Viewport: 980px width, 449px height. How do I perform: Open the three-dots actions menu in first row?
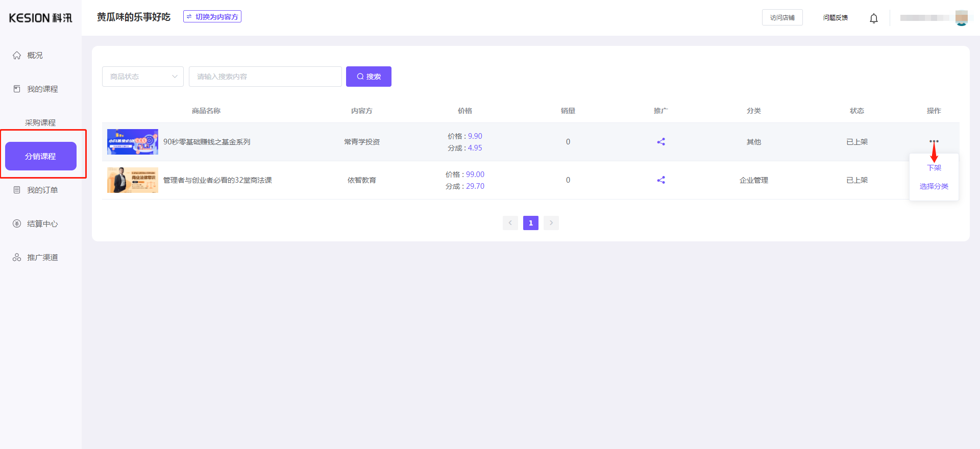click(x=934, y=141)
